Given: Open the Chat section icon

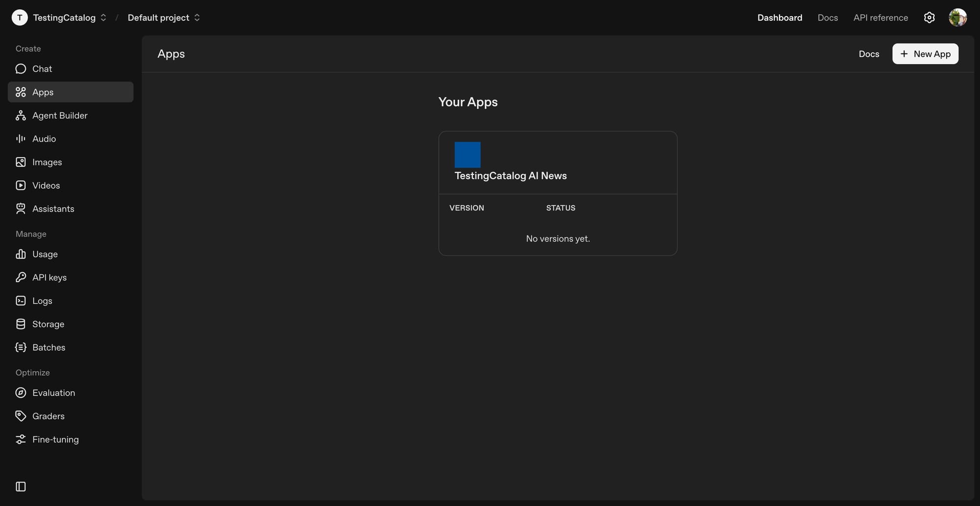Looking at the screenshot, I should pos(20,69).
